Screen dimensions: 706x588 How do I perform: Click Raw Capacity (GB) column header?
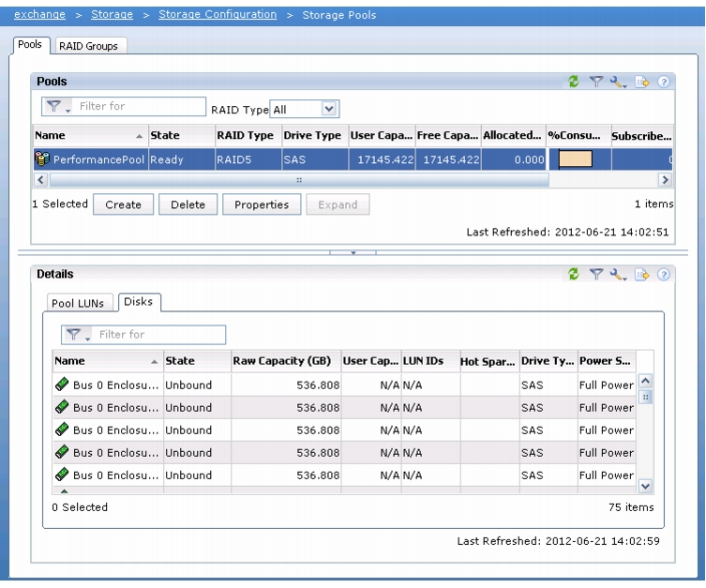point(286,361)
